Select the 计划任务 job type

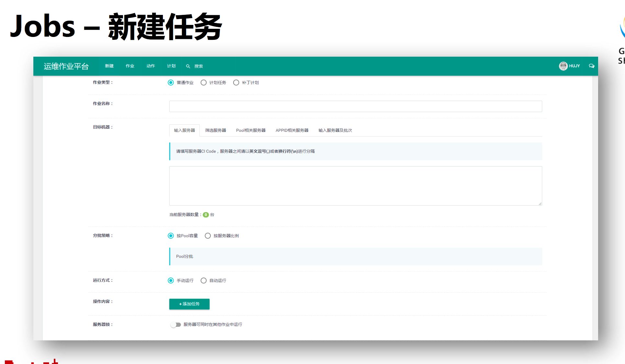(204, 83)
